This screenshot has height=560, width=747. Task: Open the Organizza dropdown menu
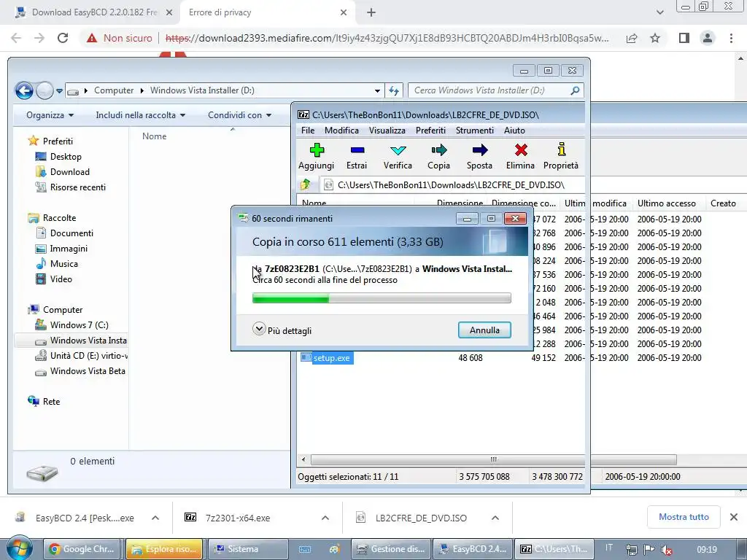50,115
